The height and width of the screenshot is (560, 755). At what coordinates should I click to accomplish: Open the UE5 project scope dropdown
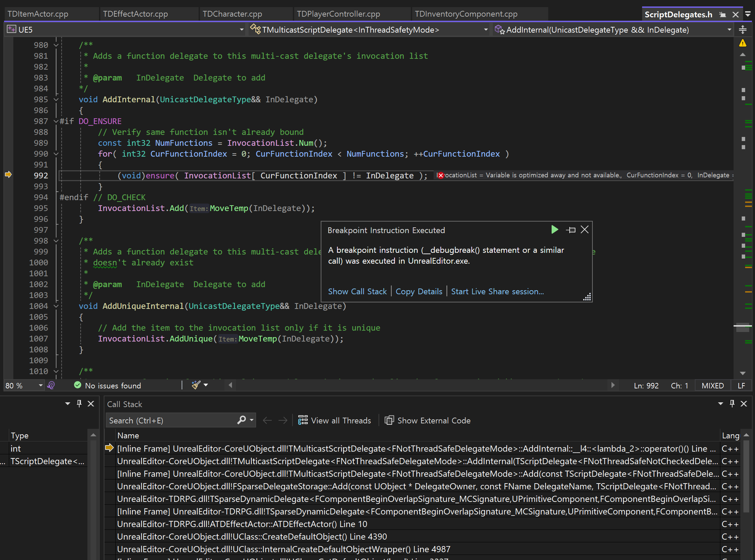241,30
